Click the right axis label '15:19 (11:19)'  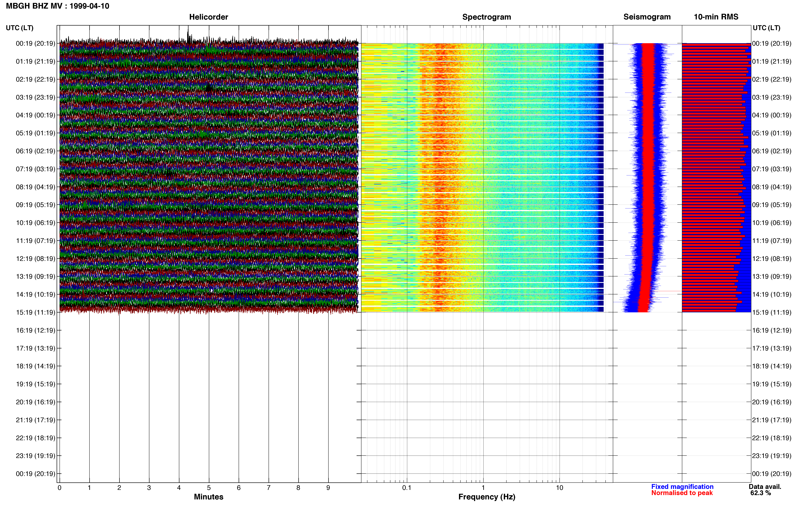coord(772,313)
